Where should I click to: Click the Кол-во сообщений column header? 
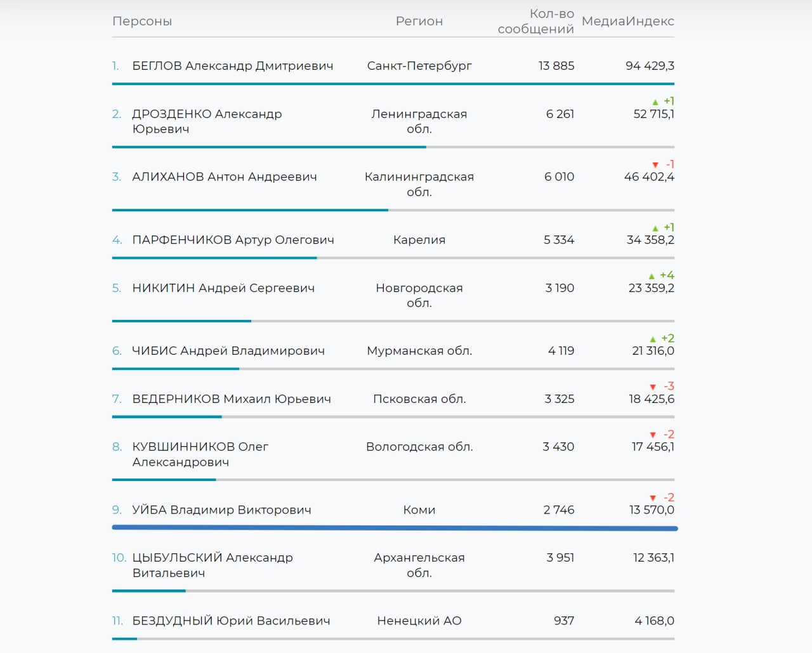pos(536,22)
